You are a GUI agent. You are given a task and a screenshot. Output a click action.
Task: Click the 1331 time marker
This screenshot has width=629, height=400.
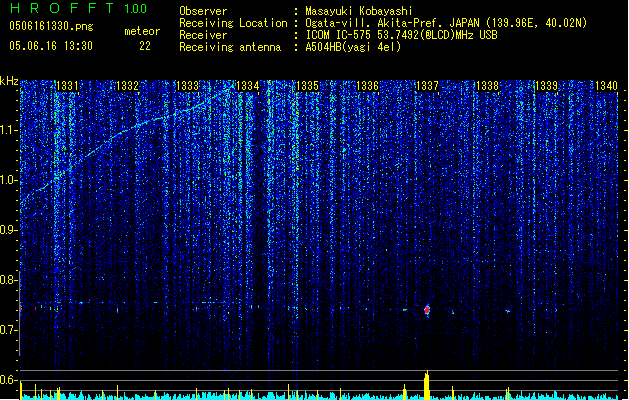click(x=67, y=86)
